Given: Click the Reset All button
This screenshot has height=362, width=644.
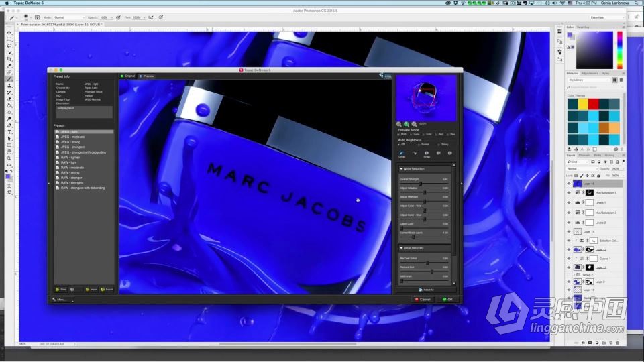Looking at the screenshot, I should pos(426,290).
